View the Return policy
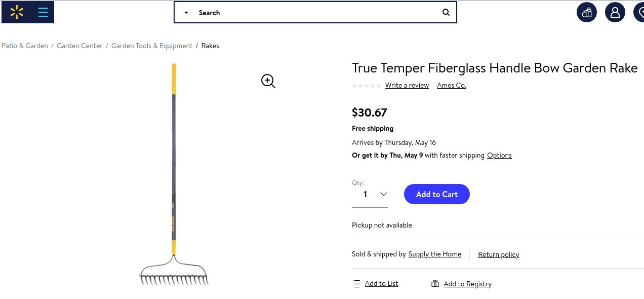This screenshot has width=644, height=299. pos(498,254)
